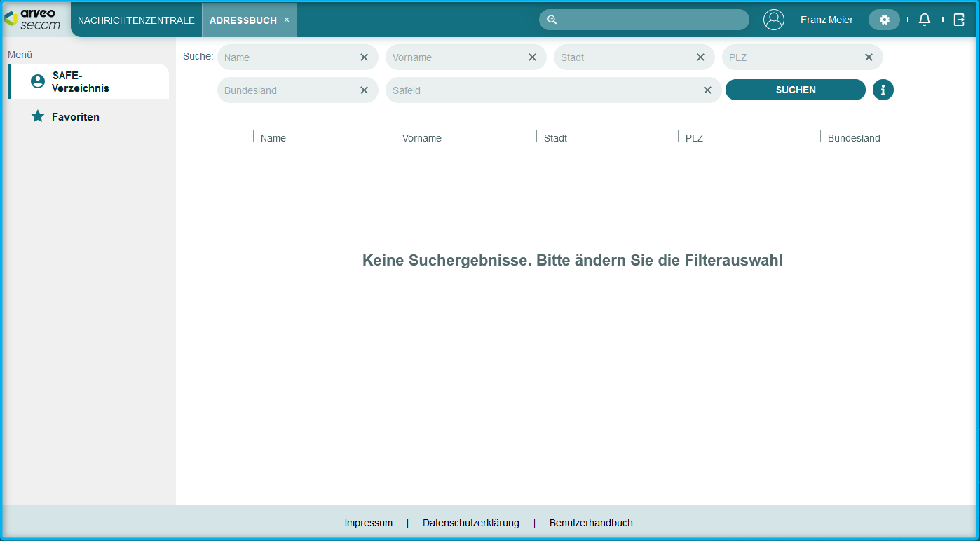Screen dimensions: 980x541
Task: Clear the PLZ filter field
Action: point(869,57)
